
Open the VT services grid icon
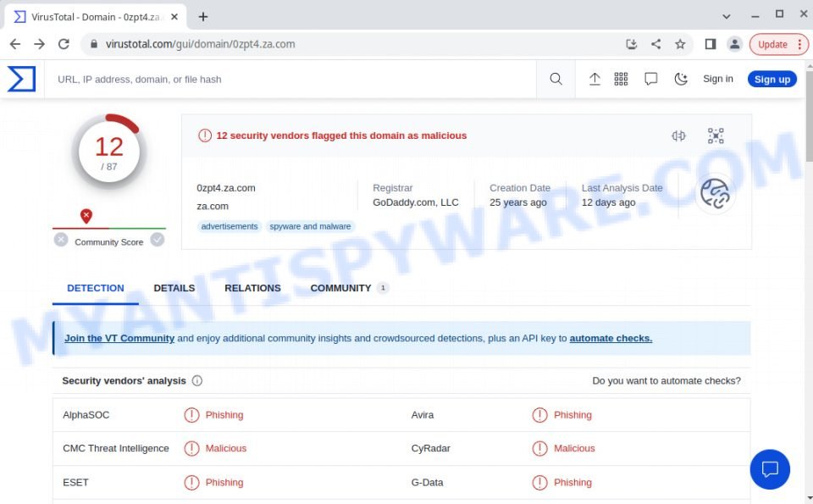(x=621, y=78)
